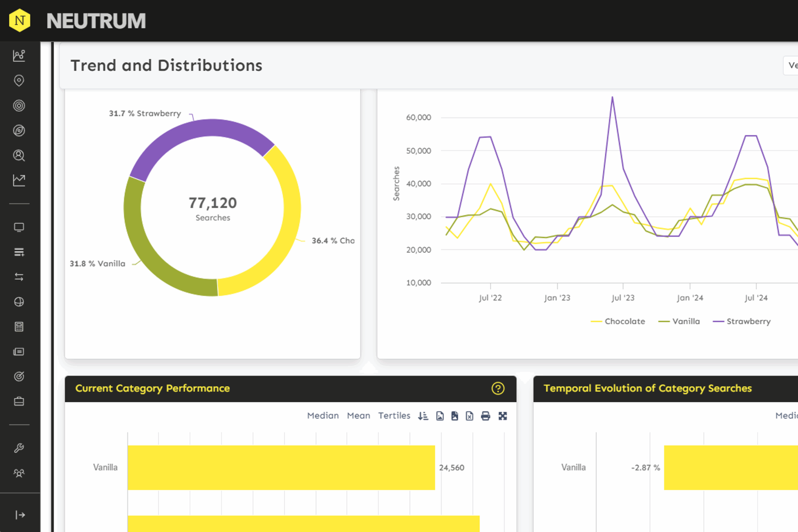Open help for Current Category Performance
The image size is (798, 532).
tap(498, 389)
